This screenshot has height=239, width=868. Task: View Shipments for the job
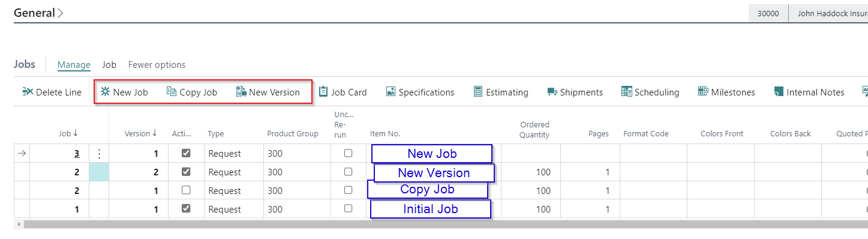(575, 92)
